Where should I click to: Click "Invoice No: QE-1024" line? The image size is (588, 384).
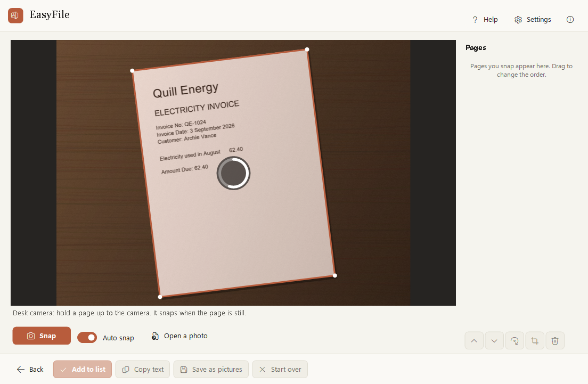pyautogui.click(x=181, y=125)
